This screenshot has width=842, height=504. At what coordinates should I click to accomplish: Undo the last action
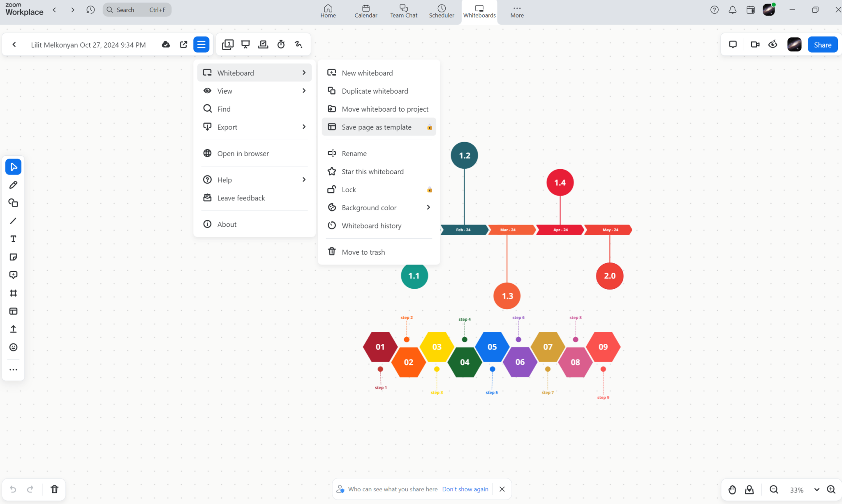[13, 489]
